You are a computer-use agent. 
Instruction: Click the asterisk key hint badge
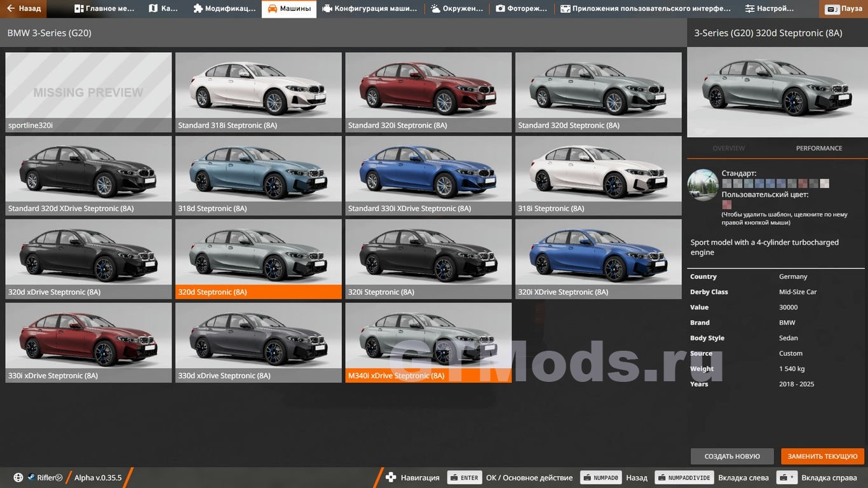(x=788, y=478)
